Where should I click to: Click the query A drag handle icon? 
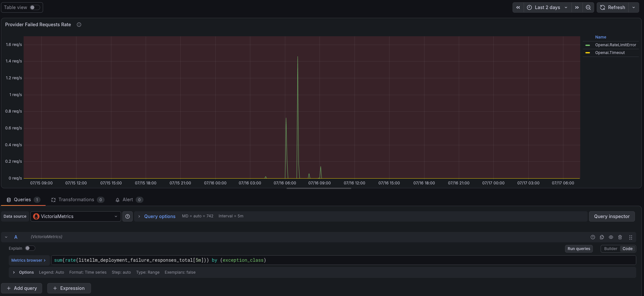pyautogui.click(x=631, y=237)
